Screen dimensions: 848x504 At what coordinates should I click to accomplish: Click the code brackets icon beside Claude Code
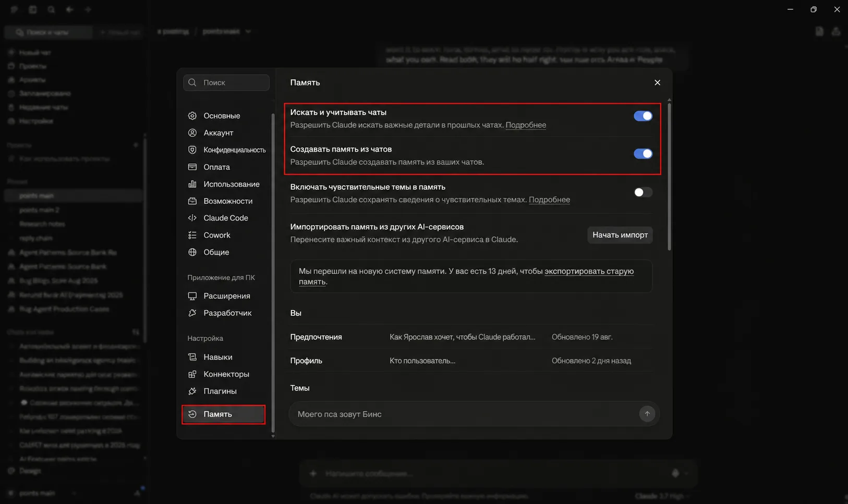tap(192, 218)
